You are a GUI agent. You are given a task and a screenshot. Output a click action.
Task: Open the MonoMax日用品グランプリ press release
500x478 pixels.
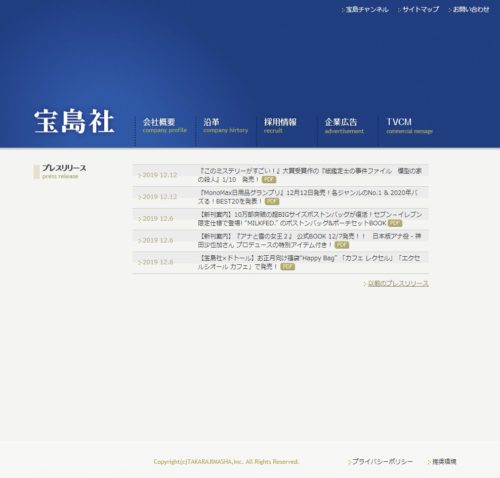click(x=308, y=197)
